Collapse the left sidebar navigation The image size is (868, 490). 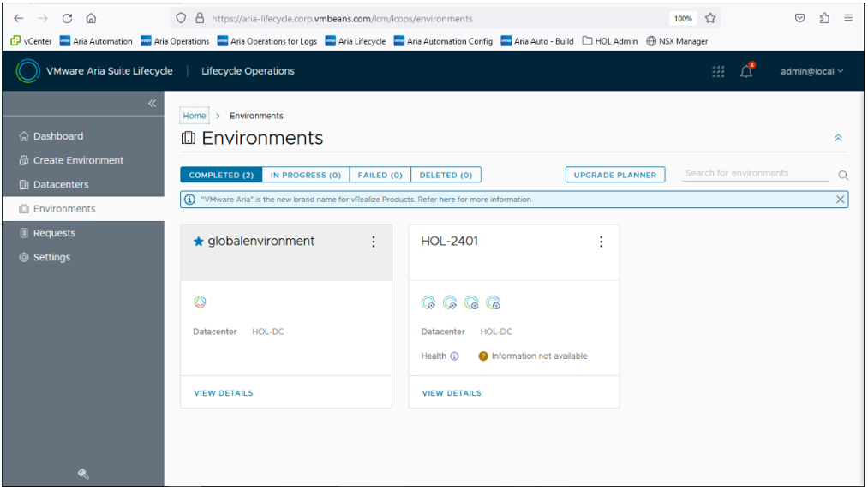point(152,104)
